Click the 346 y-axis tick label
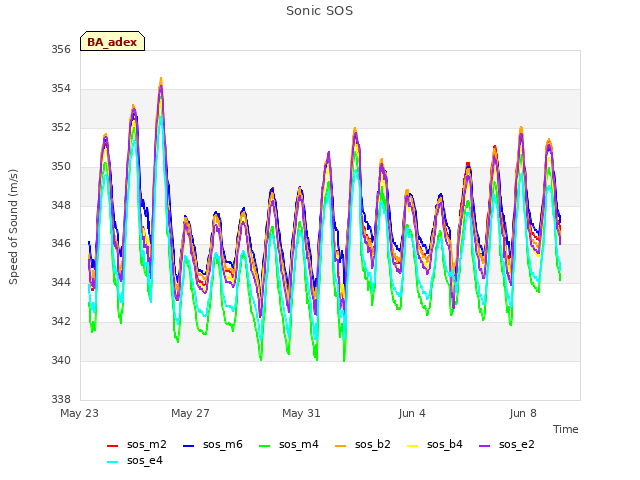640x480 pixels. tap(61, 244)
